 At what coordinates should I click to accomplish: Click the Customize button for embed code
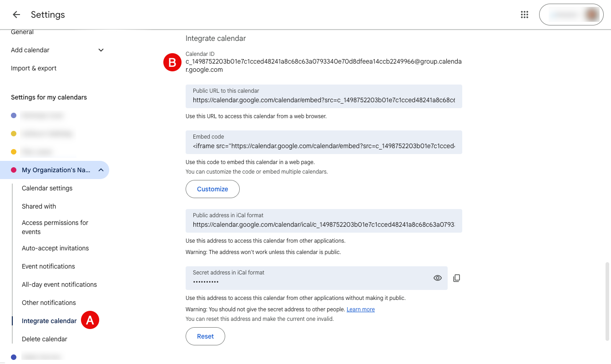212,189
